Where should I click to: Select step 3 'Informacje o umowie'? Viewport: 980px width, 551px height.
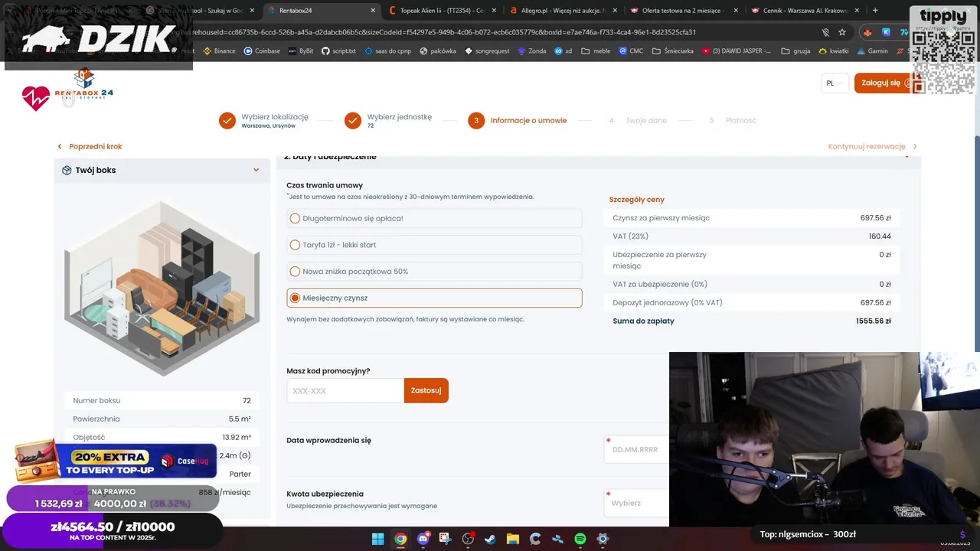(517, 120)
